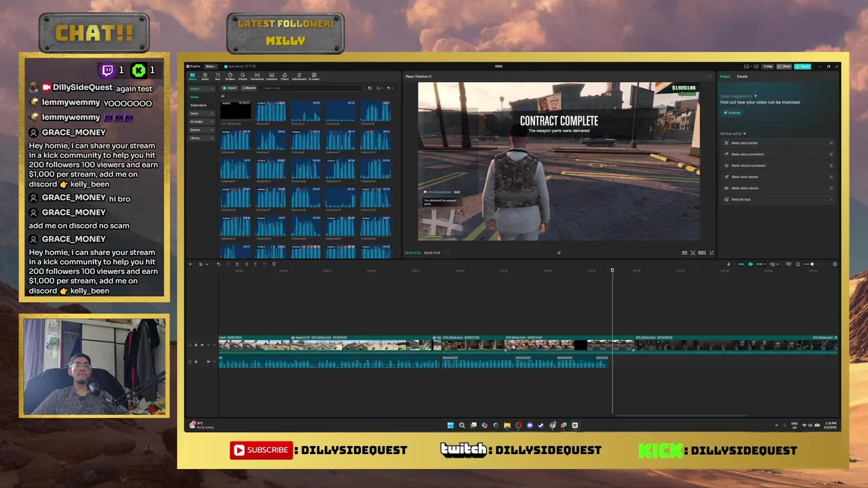
Task: Open the system tray hidden icons chevron
Action: coord(776,426)
